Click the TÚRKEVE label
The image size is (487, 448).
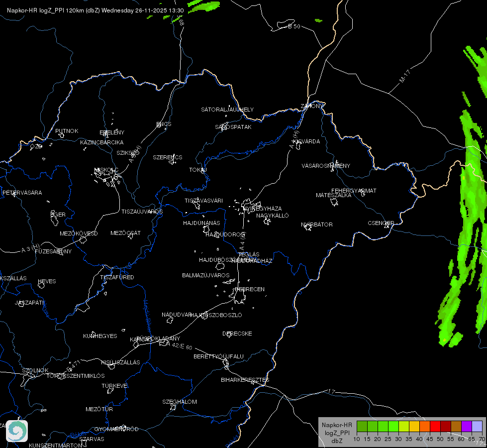[x=114, y=385]
